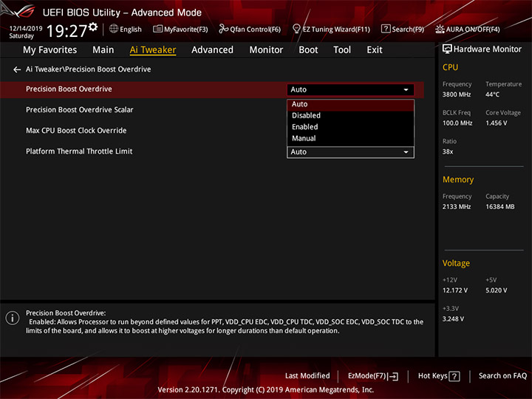Click the 12/14/2019 date
This screenshot has height=399, width=532.
click(26, 29)
